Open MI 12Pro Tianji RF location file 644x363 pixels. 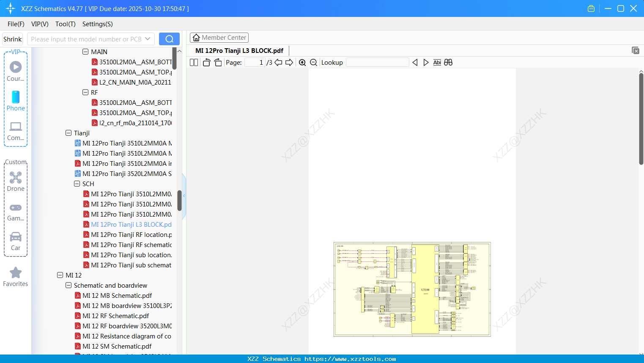(x=127, y=234)
